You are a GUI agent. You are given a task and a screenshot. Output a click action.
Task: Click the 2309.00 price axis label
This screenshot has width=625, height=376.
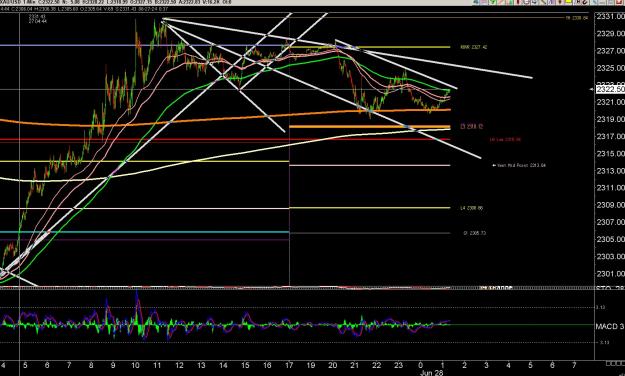[x=610, y=205]
